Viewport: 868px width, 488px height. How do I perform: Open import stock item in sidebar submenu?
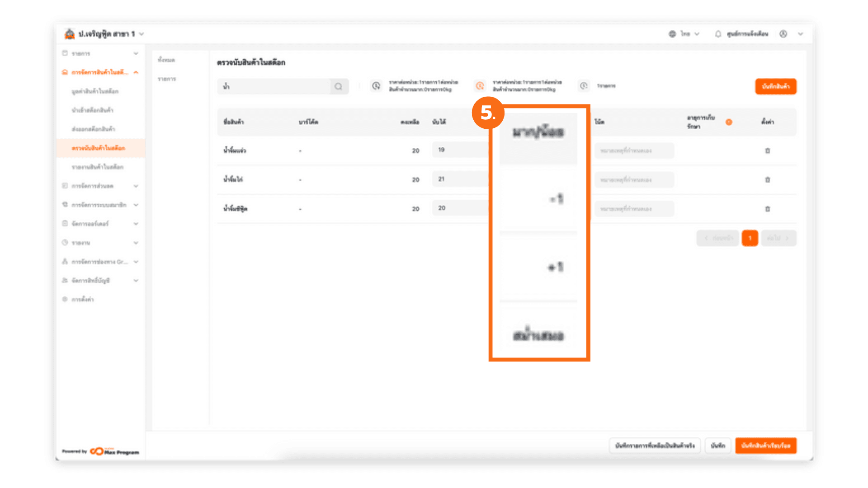(92, 110)
